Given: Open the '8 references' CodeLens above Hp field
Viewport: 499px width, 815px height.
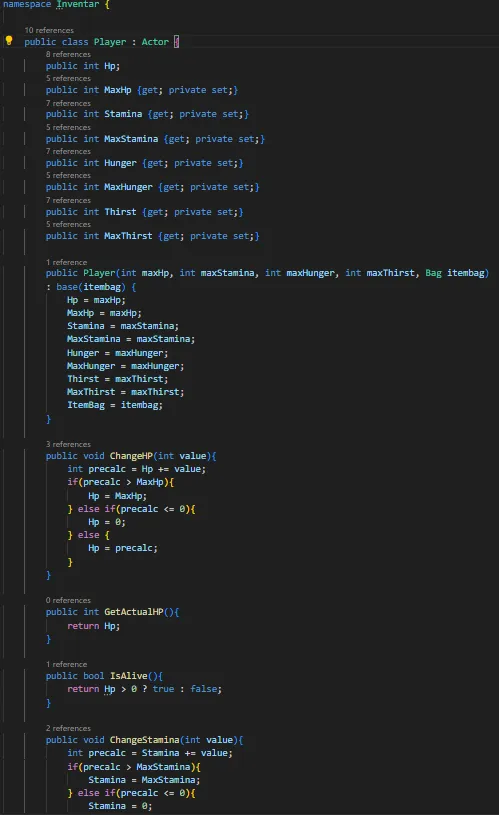Looking at the screenshot, I should tap(68, 54).
